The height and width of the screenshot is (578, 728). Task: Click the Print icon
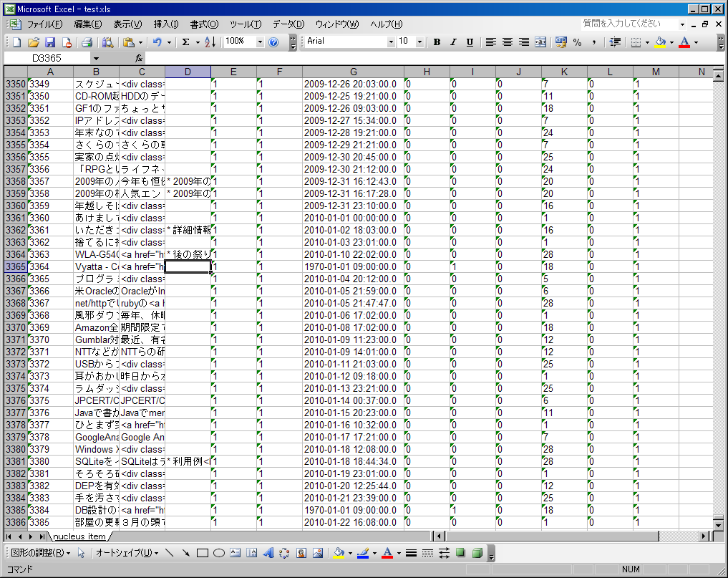point(87,42)
